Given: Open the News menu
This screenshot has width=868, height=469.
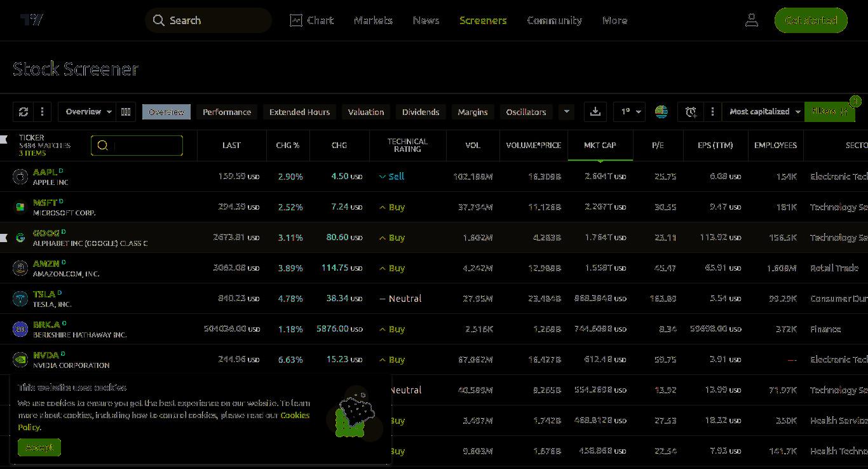Looking at the screenshot, I should [426, 20].
